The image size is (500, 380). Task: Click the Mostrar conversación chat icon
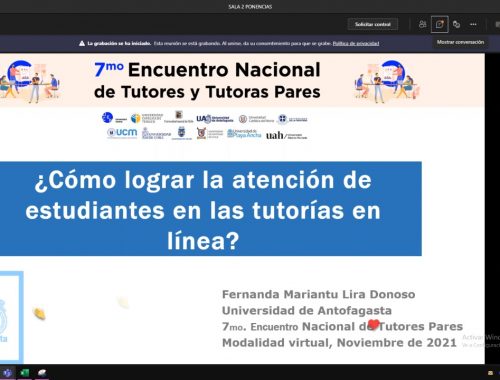[439, 24]
